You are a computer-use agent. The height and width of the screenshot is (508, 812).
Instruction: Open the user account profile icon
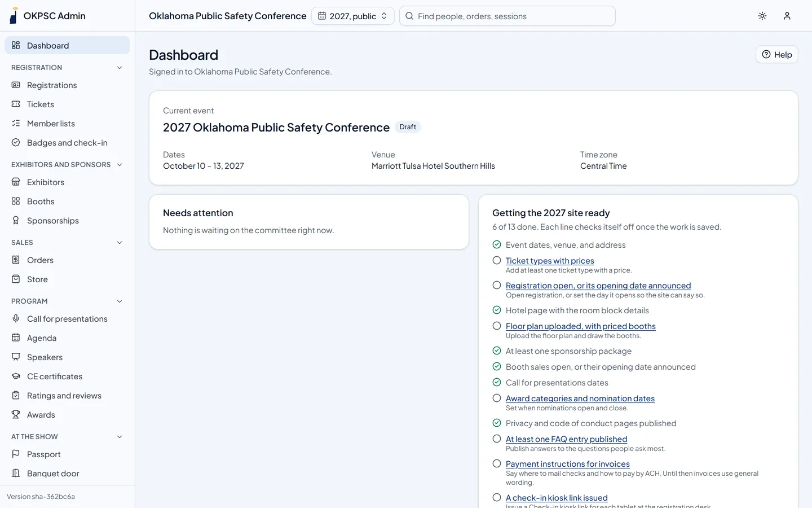pos(787,16)
